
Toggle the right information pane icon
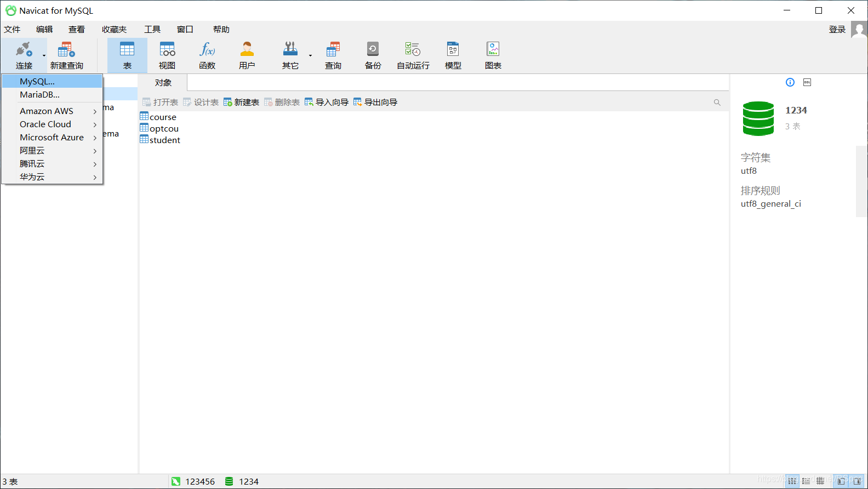coord(856,481)
